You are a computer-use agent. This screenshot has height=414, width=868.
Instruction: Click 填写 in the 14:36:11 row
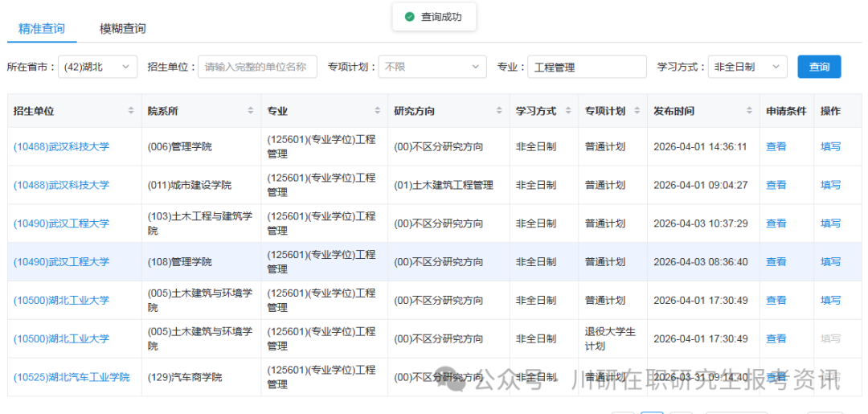[830, 146]
